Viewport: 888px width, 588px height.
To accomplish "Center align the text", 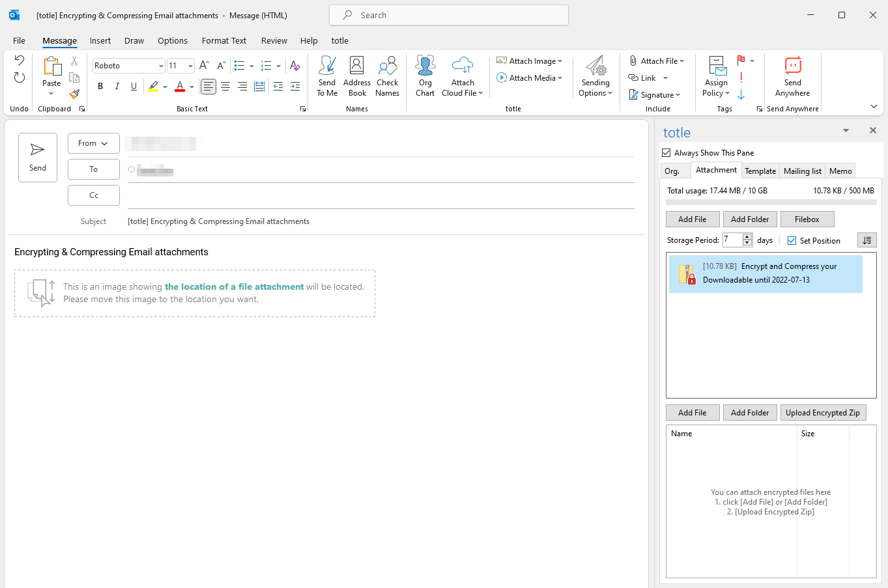I will pos(225,86).
